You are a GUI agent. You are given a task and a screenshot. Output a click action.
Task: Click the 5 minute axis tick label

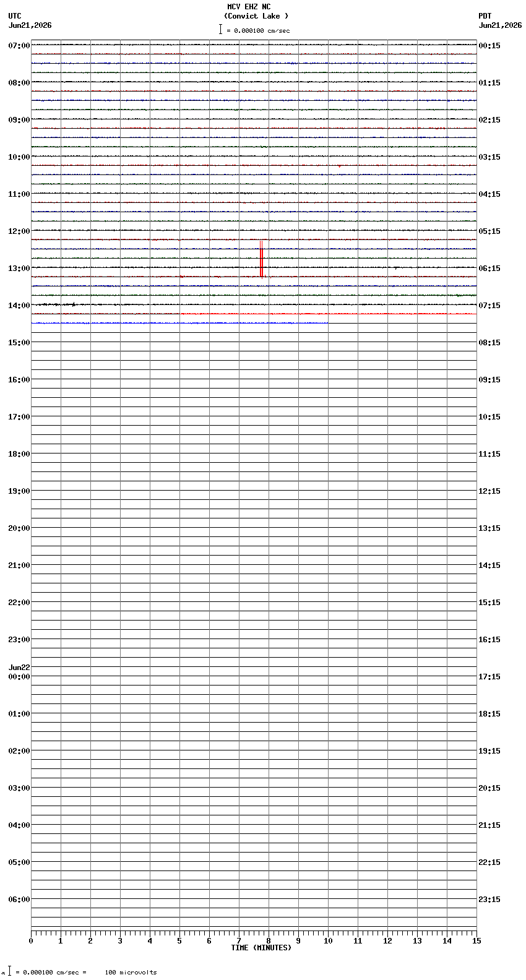[x=179, y=941]
